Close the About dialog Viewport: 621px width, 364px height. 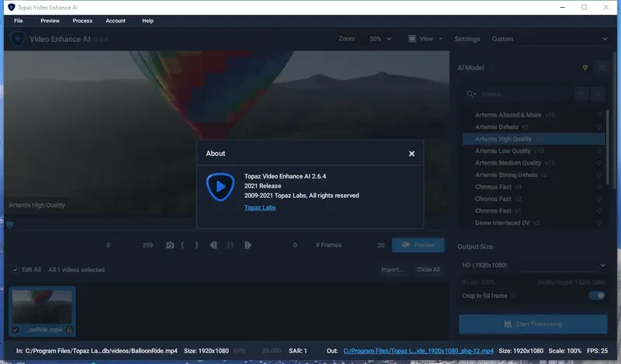tap(411, 154)
